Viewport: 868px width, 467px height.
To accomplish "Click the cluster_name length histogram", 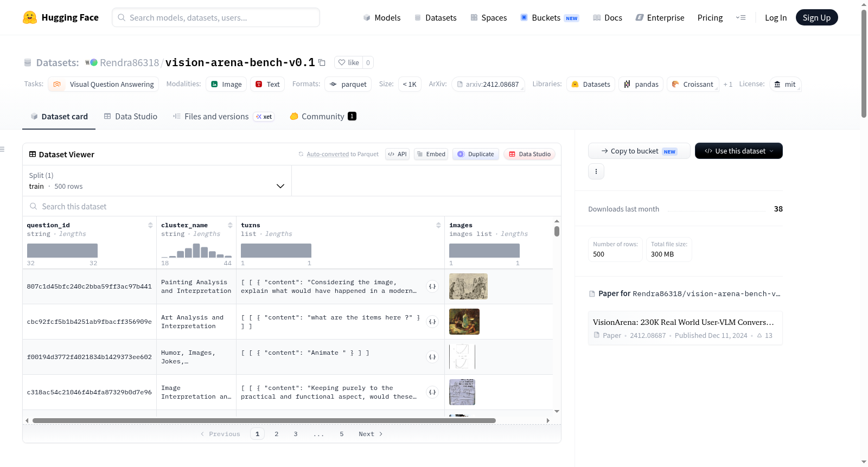I will pyautogui.click(x=196, y=251).
